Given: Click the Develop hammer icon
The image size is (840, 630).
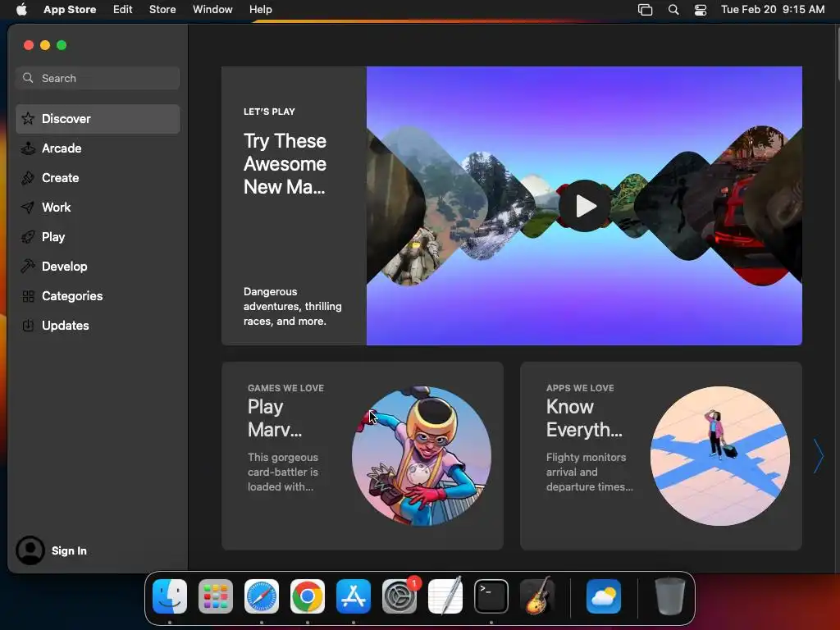Looking at the screenshot, I should [x=28, y=267].
